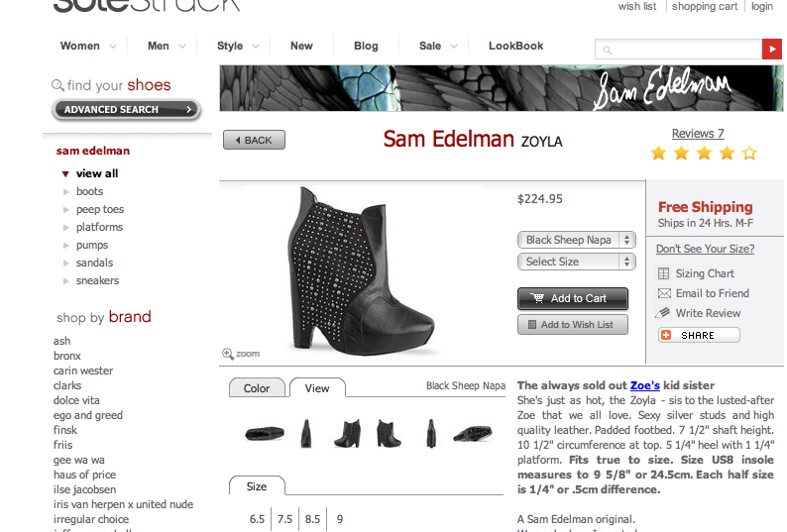The image size is (787, 532).
Task: Click the fifth empty rating star
Action: point(750,153)
